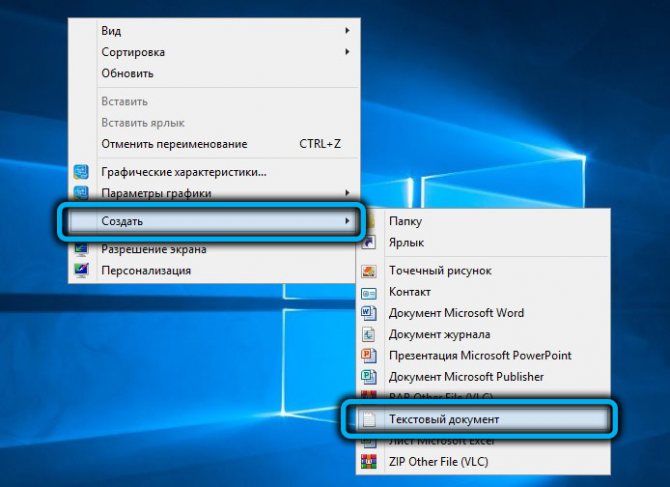Create a Документ журнала file

coord(483,334)
